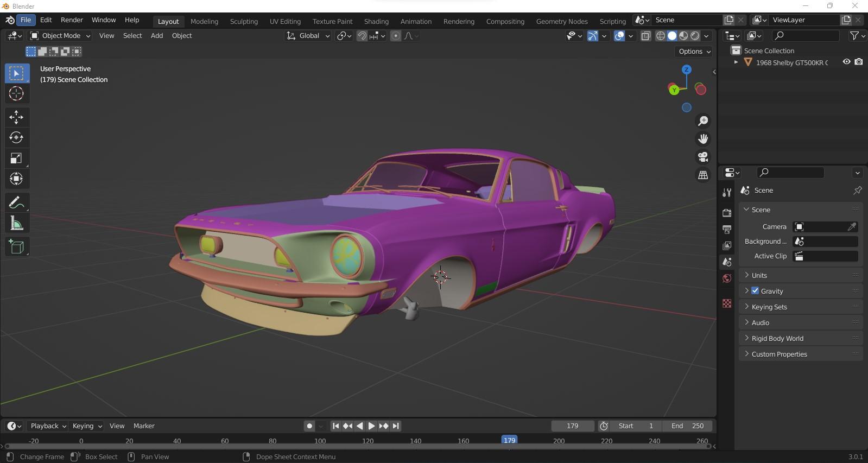Open the World properties tab
The height and width of the screenshot is (463, 868).
(x=727, y=278)
